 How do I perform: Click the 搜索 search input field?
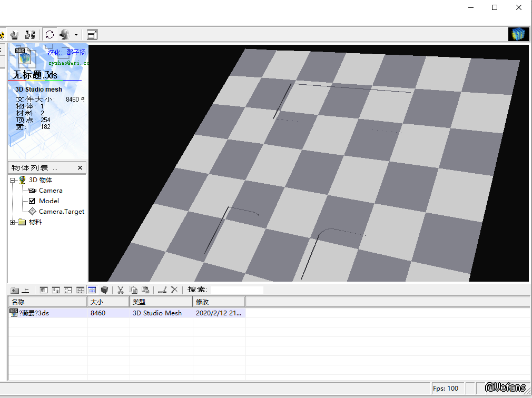pos(237,290)
